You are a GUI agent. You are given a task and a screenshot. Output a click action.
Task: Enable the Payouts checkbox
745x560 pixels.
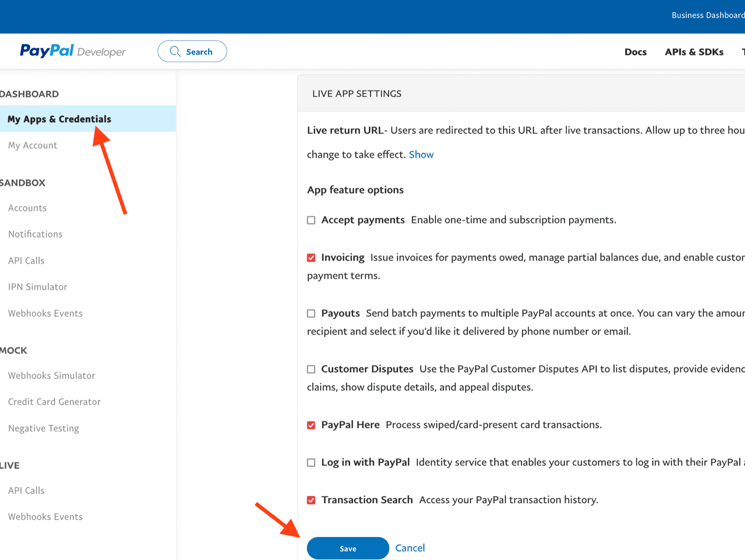coord(311,313)
